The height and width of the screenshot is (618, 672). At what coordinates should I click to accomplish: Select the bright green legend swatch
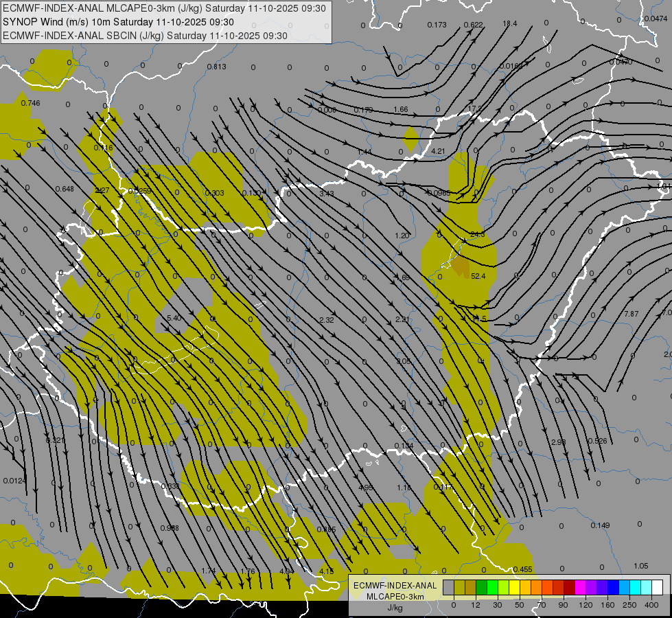[492, 587]
